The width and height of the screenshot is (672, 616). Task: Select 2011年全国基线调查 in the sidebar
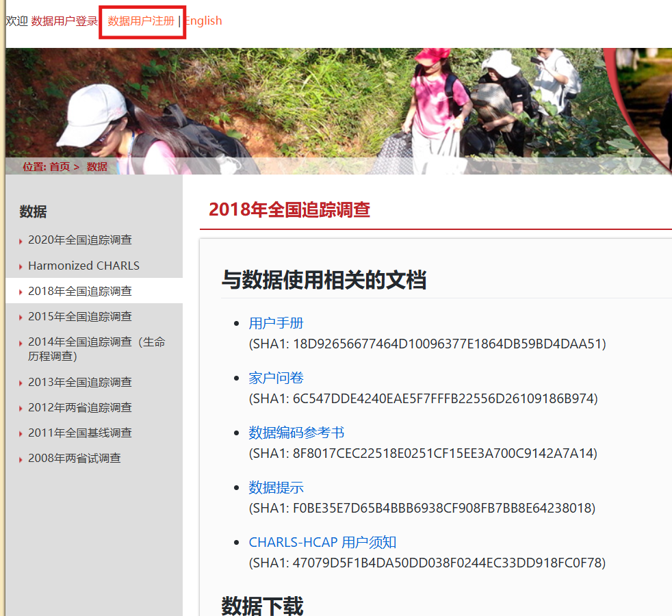(80, 433)
